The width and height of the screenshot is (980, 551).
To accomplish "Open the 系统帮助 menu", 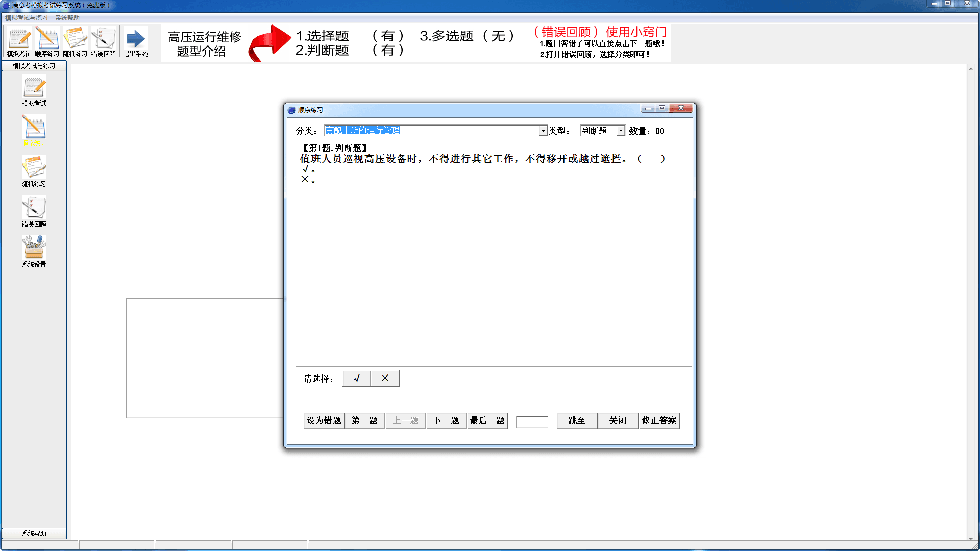I will coord(67,18).
